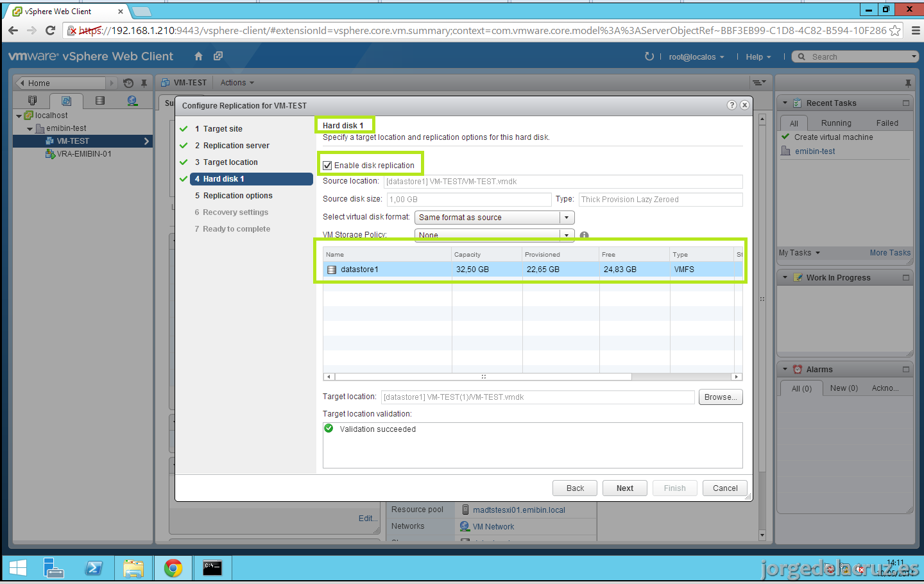
Task: Pin the right Recent Tasks sidebar
Action: coord(908,83)
